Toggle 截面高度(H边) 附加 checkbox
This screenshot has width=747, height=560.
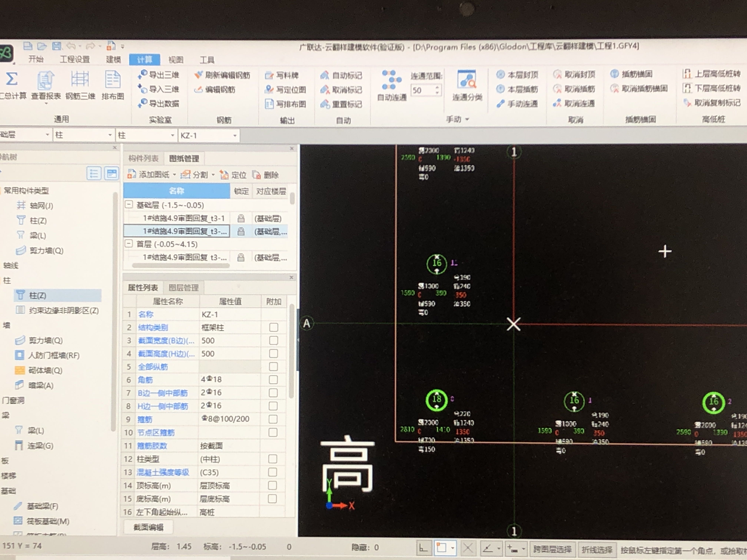pos(273,353)
